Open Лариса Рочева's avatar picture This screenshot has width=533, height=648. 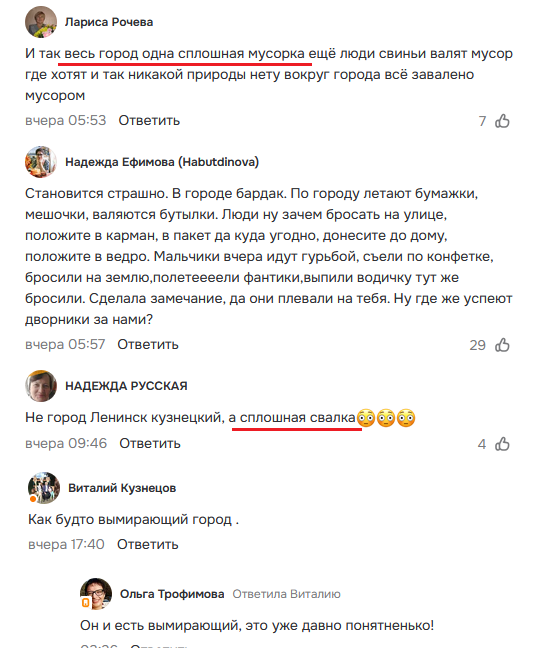pyautogui.click(x=41, y=22)
